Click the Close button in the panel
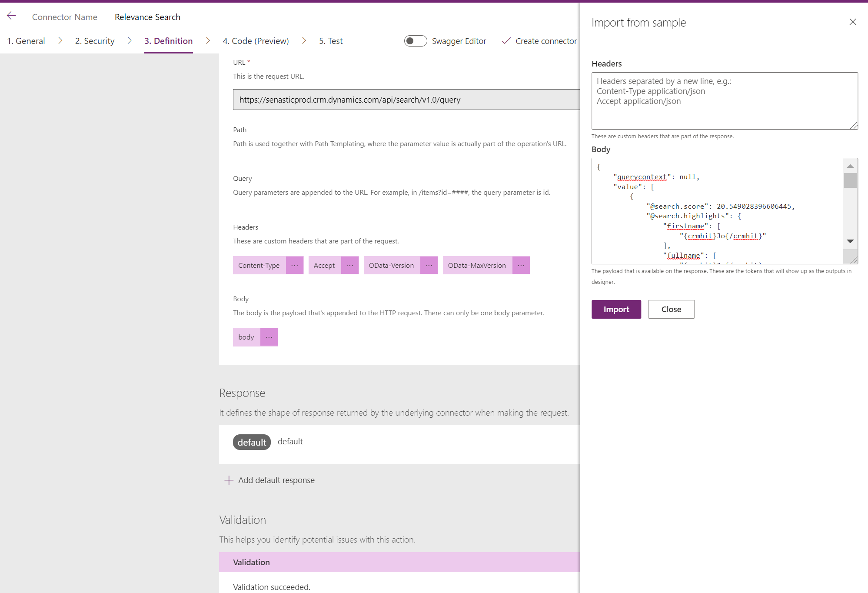 pos(671,309)
